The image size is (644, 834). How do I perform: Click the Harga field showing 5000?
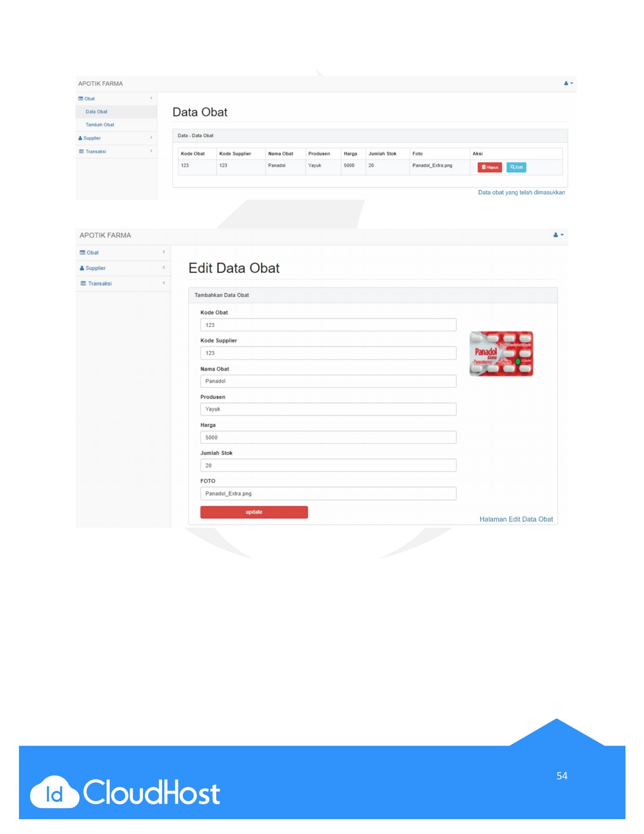tap(328, 437)
